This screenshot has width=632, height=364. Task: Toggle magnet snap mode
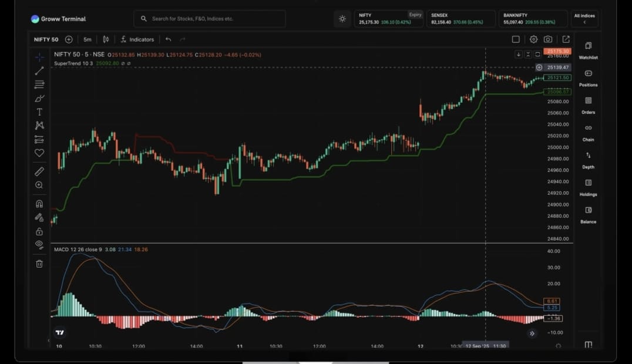tap(39, 204)
